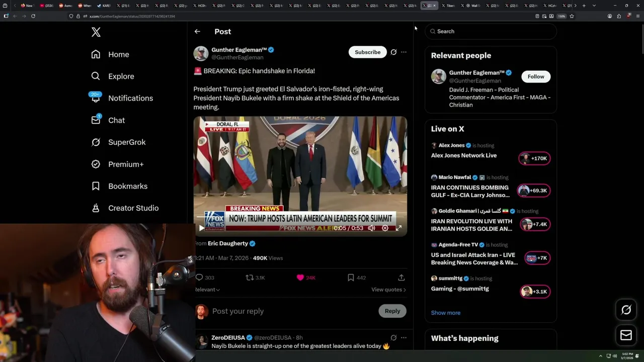This screenshot has width=644, height=362.
Task: Toggle bookmark showing 442
Action: point(356,278)
